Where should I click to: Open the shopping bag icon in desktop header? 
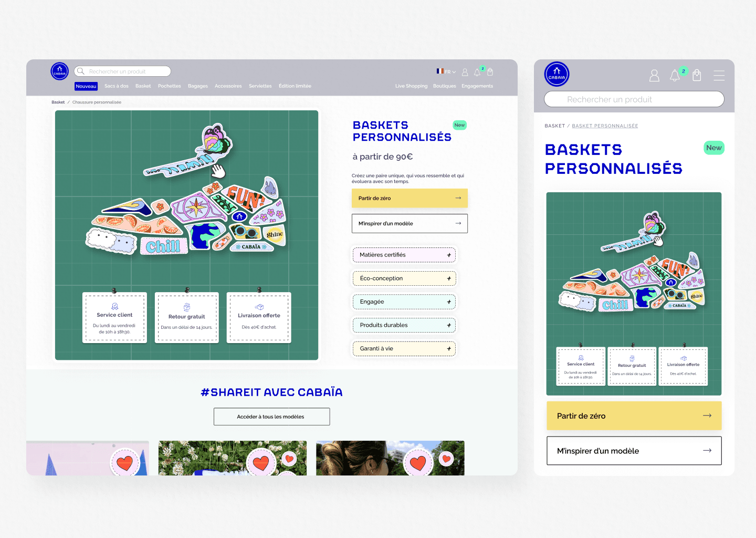pos(490,72)
